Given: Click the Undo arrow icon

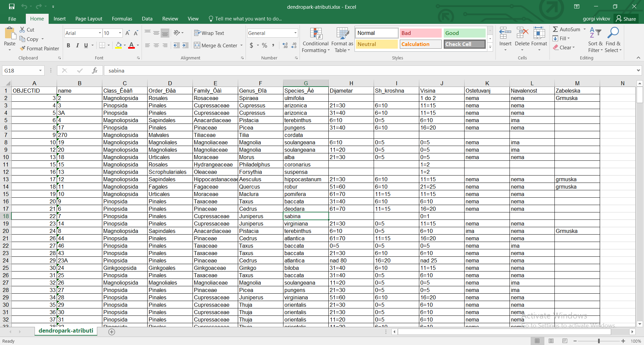Looking at the screenshot, I should (24, 6).
